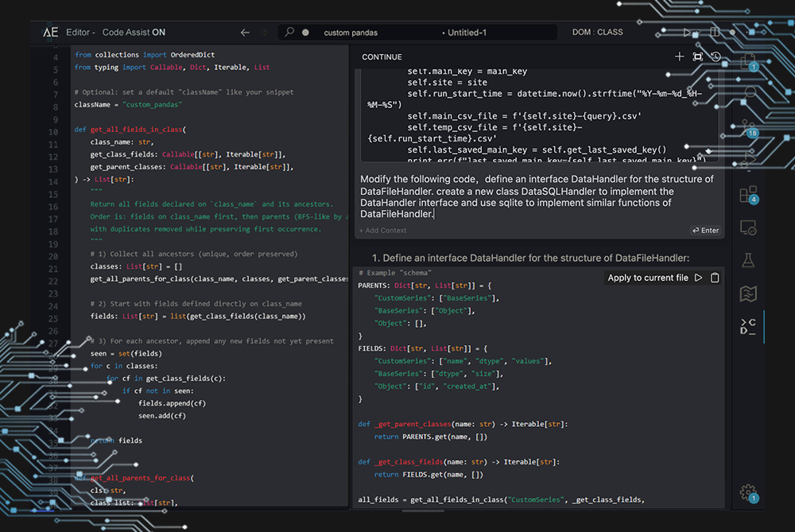Show chat history clock icon
Image resolution: width=795 pixels, height=532 pixels.
[x=715, y=56]
